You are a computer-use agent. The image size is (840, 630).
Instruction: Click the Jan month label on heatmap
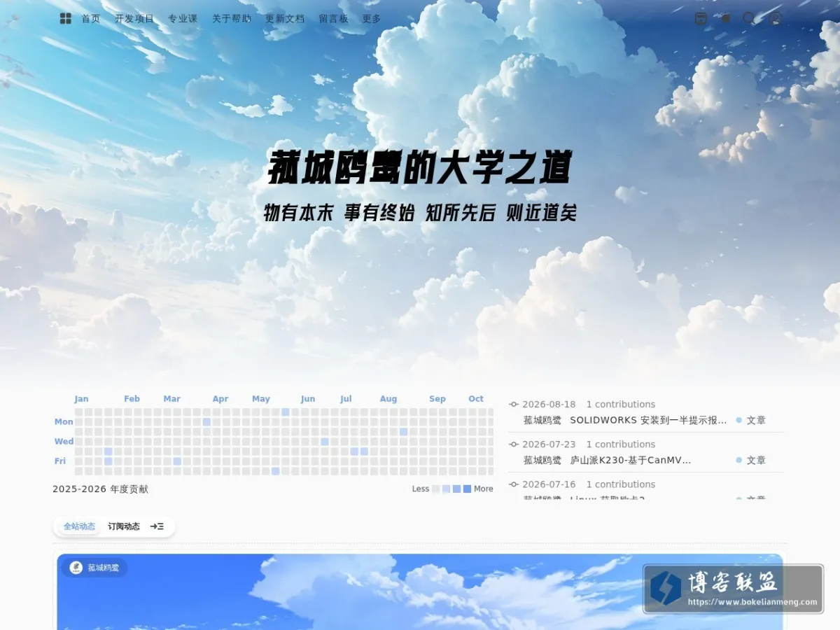[81, 399]
